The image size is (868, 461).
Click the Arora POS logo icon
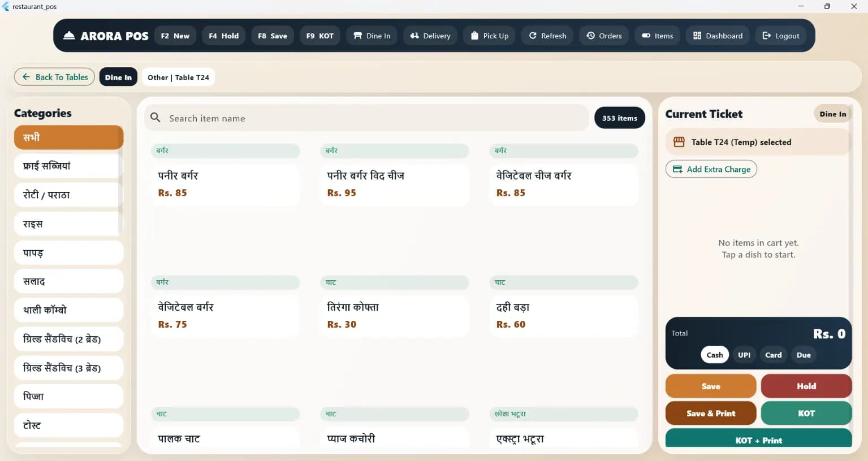pos(69,36)
